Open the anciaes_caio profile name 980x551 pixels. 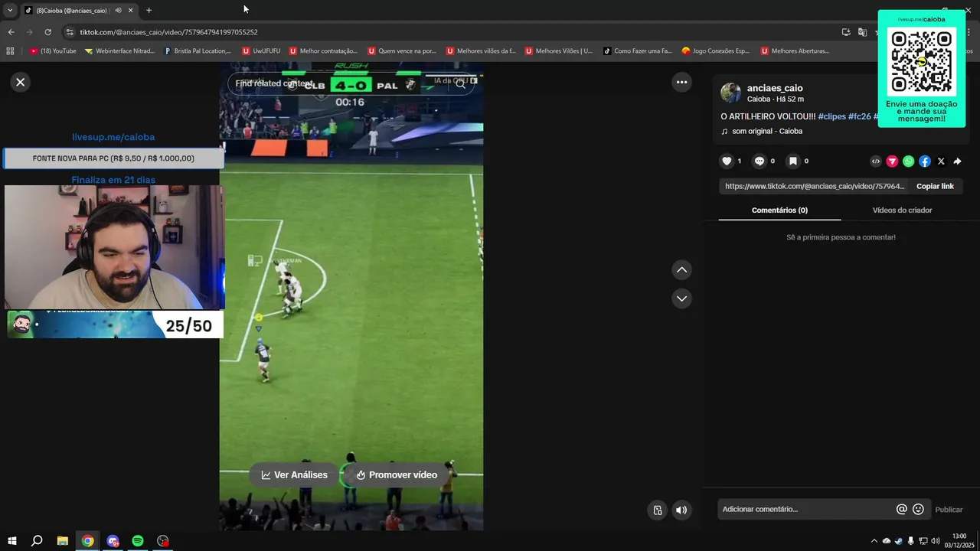(x=775, y=88)
